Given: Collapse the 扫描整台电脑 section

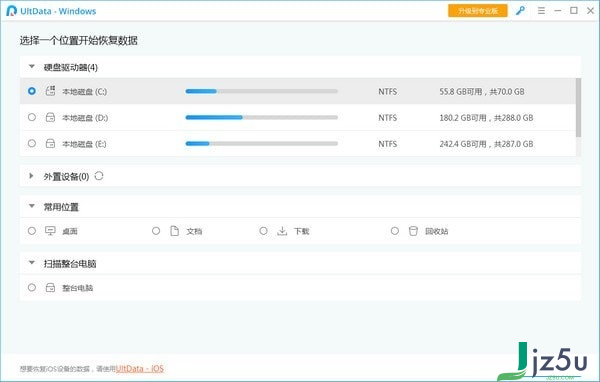Looking at the screenshot, I should click(x=32, y=263).
